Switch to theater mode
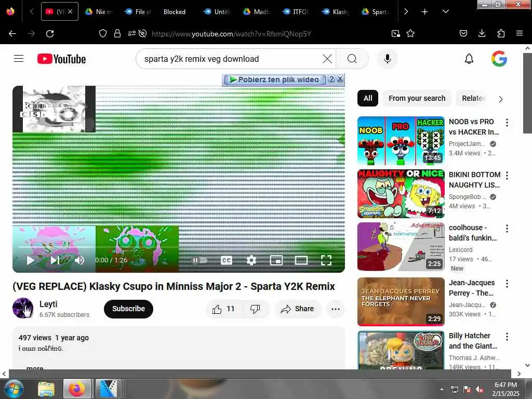 (x=301, y=260)
